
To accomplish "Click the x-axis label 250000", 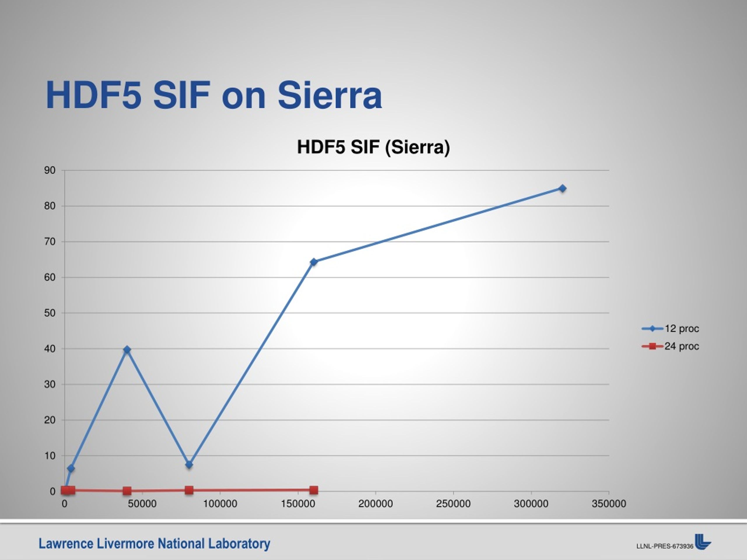I will pos(453,504).
